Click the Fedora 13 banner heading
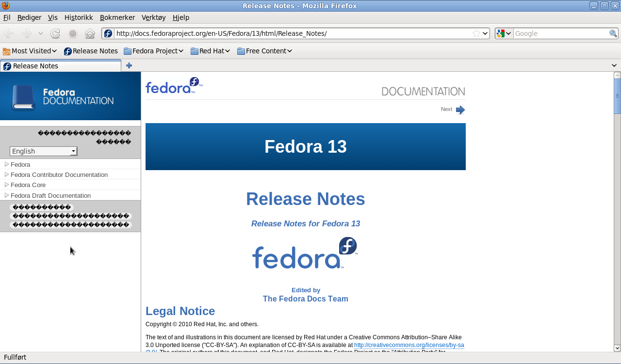 [306, 146]
